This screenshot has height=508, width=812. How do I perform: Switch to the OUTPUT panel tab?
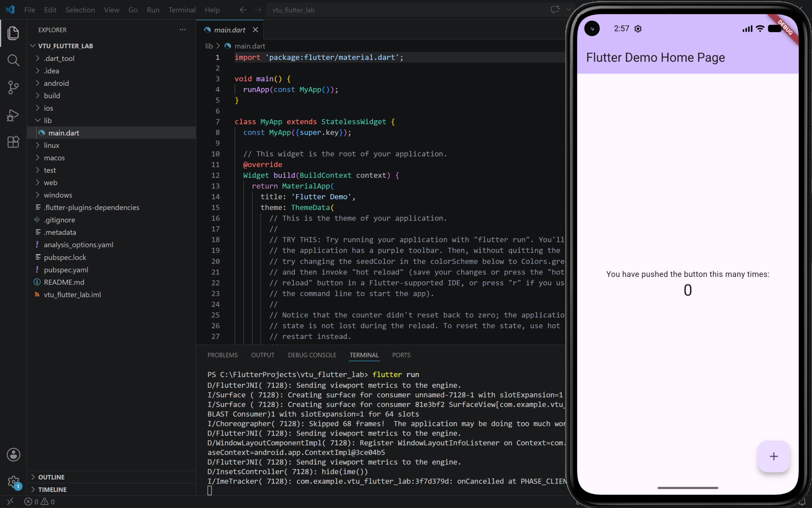coord(263,355)
